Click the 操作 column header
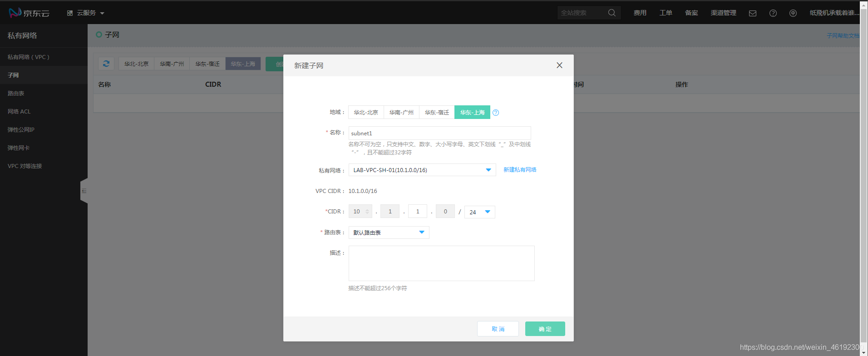The width and height of the screenshot is (868, 356). point(681,84)
